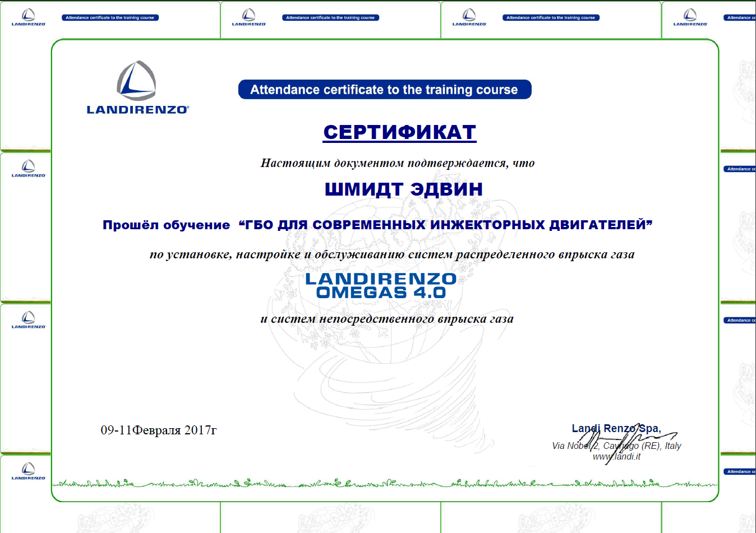
Task: Click the Landirenzo Omegas 4.0 product logo
Action: [x=381, y=285]
